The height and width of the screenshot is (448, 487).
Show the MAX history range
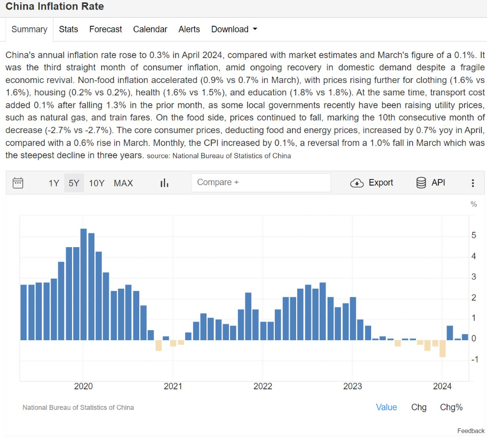[123, 183]
